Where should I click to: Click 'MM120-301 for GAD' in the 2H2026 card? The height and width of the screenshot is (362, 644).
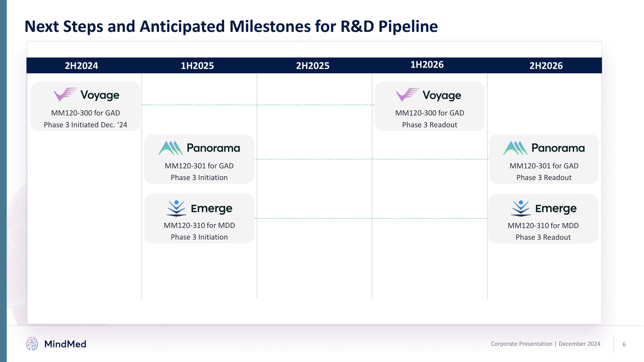[544, 166]
